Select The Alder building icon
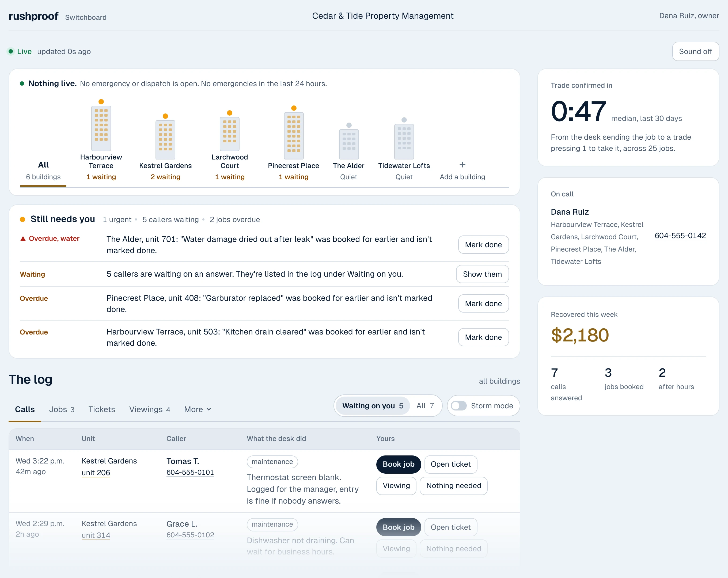Screen dimensions: 728x578 pyautogui.click(x=349, y=144)
